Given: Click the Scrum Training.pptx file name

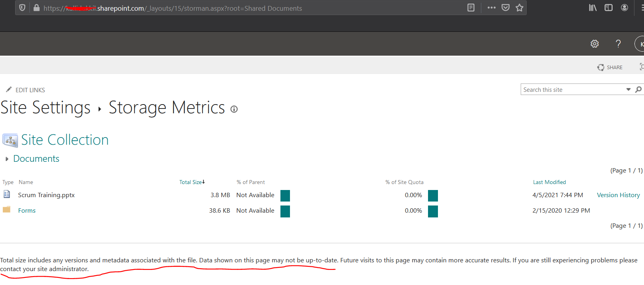Looking at the screenshot, I should [46, 195].
